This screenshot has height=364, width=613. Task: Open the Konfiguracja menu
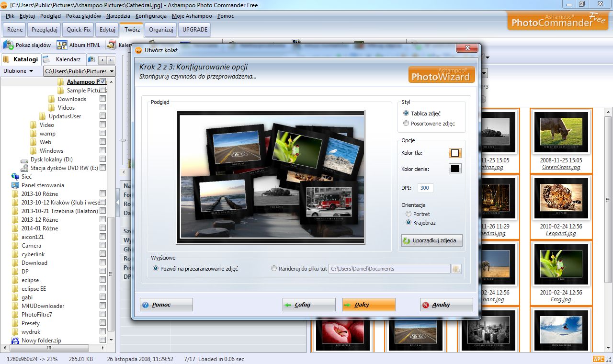(151, 16)
